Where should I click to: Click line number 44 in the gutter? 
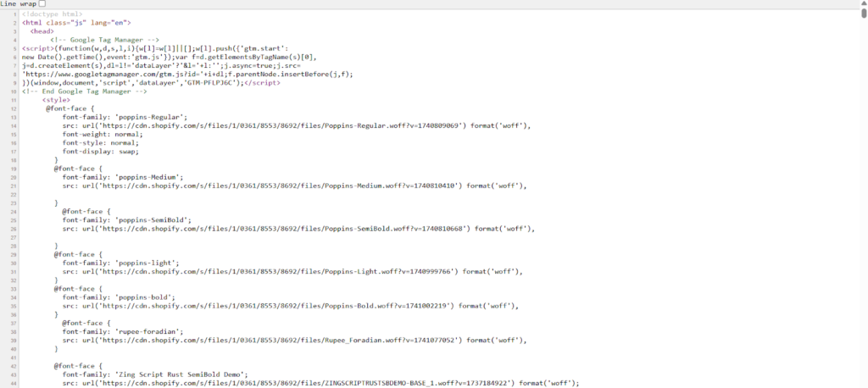(15, 384)
